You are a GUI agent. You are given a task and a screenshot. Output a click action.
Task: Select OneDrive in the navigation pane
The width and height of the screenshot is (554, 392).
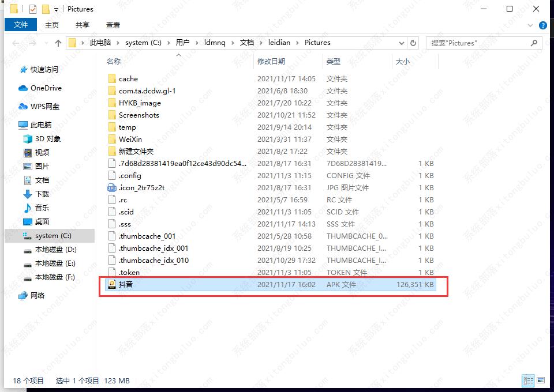pyautogui.click(x=46, y=88)
